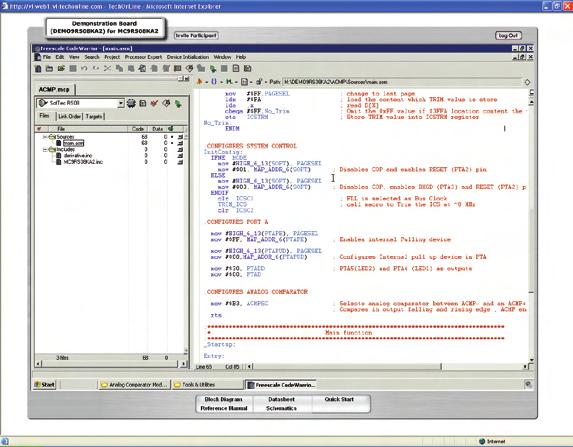Open the Device Initialization menu
573x447 pixels.
[x=188, y=57]
